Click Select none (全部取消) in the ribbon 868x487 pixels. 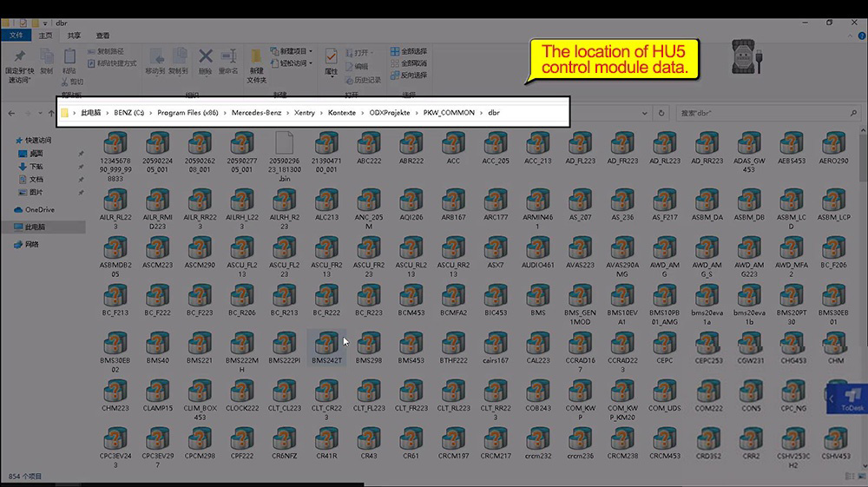[409, 63]
